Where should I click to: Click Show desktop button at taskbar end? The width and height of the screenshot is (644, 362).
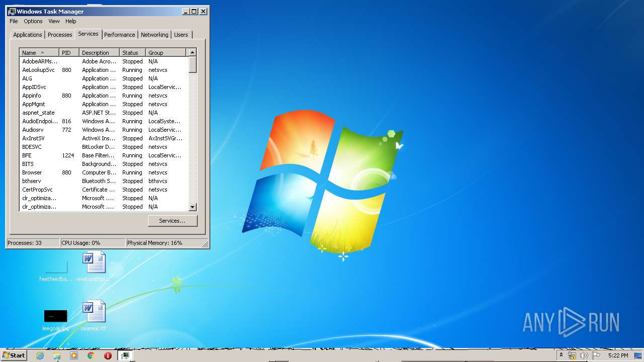(639, 355)
